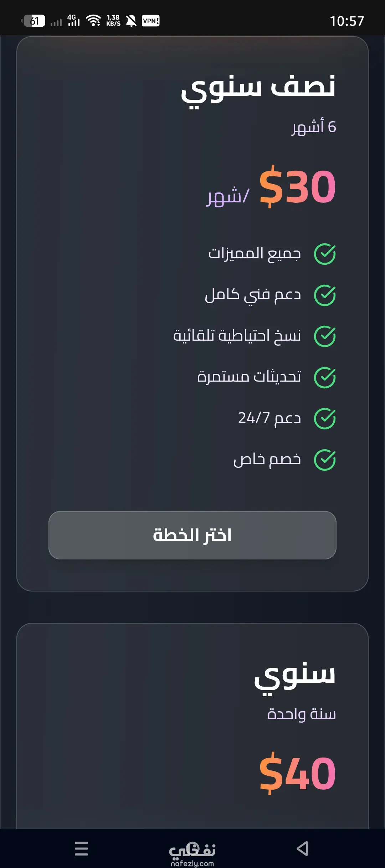Tap the check icon beside تحديثات مستمرة
The height and width of the screenshot is (868, 385).
[324, 377]
